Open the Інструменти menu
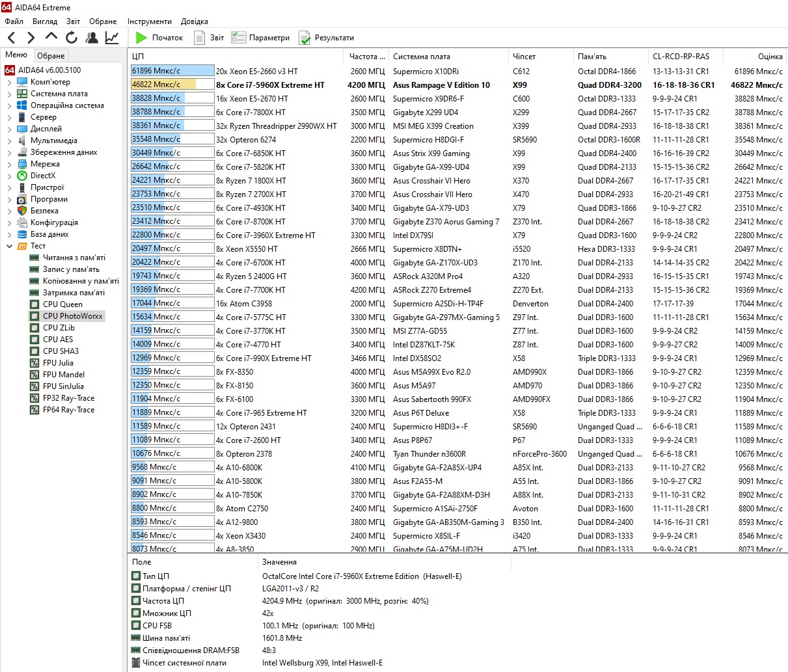The height and width of the screenshot is (672, 788). [150, 21]
